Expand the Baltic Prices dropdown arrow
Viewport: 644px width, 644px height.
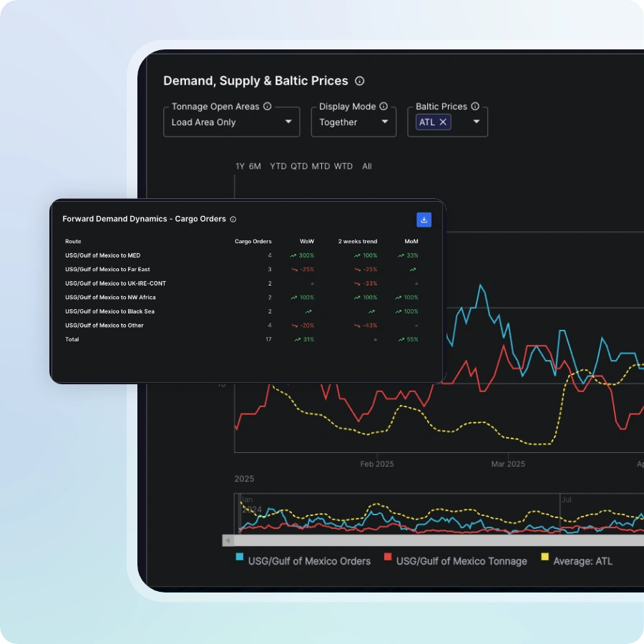477,122
